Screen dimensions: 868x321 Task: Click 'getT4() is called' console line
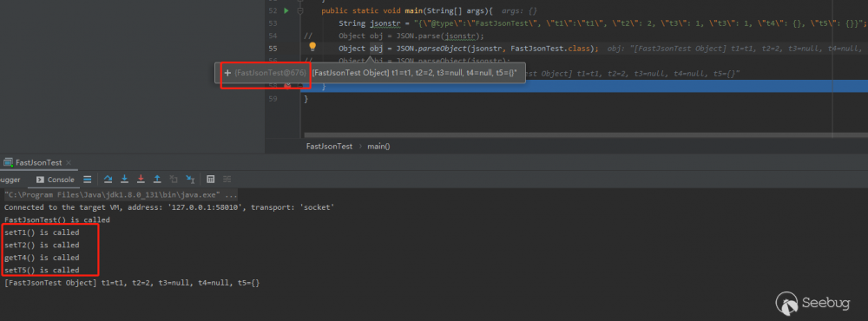click(x=42, y=258)
